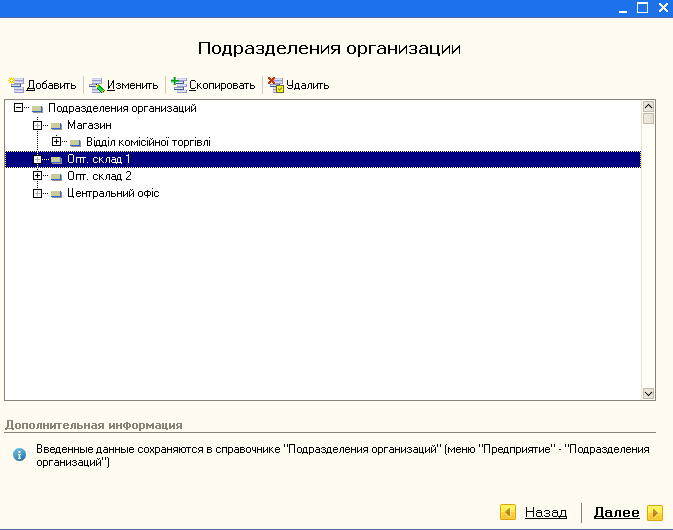Maximize the window
Screen dimensions: 673x530
point(642,8)
